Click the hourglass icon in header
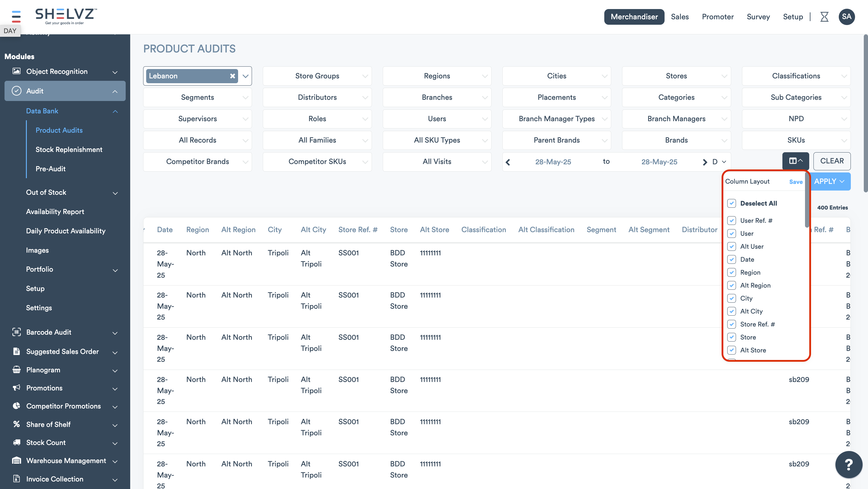Image resolution: width=868 pixels, height=489 pixels. pyautogui.click(x=824, y=17)
